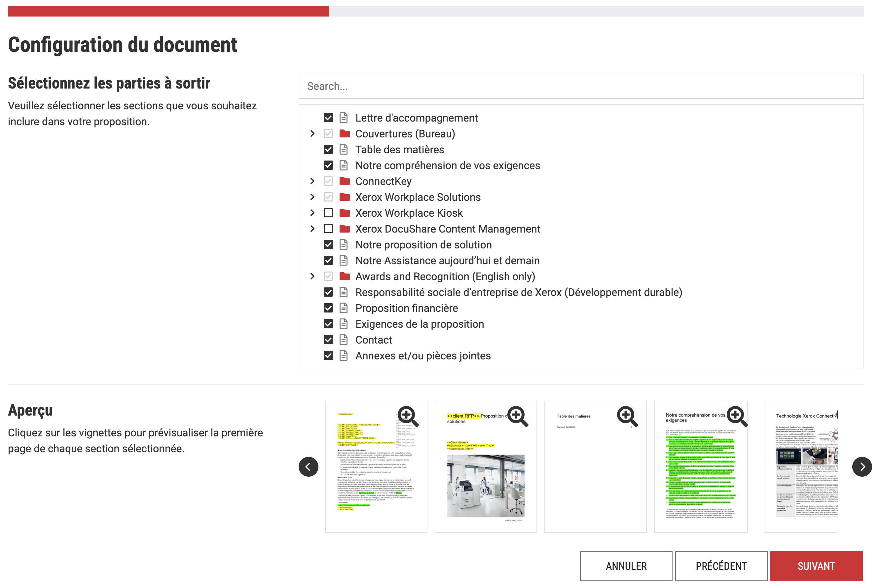Expand the ConnectKey folder
This screenshot has width=880, height=588.
312,181
